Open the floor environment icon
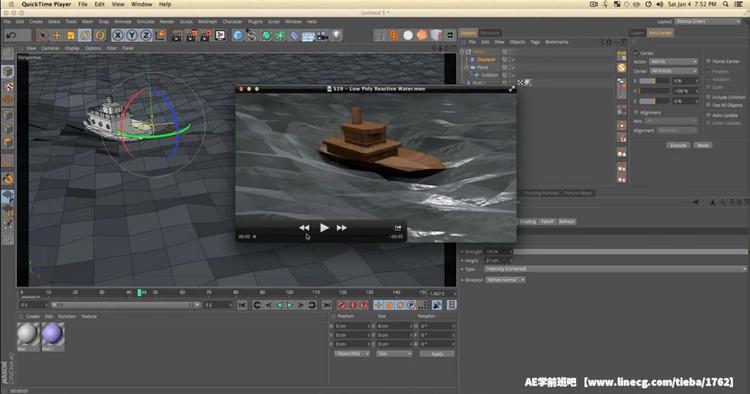 click(x=309, y=35)
